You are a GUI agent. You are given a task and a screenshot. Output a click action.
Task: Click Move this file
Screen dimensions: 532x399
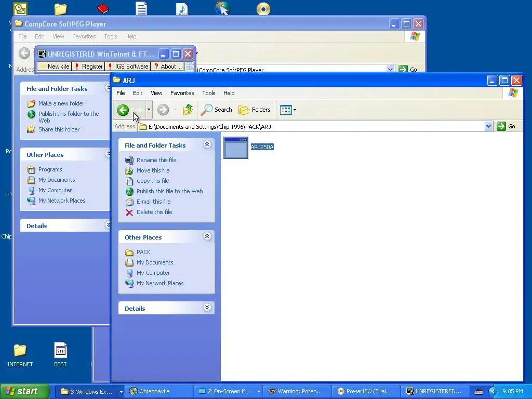[x=153, y=170]
